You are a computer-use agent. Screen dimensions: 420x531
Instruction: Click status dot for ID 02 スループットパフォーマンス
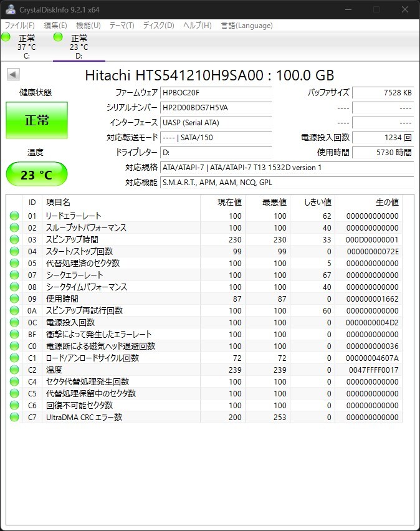(14, 227)
